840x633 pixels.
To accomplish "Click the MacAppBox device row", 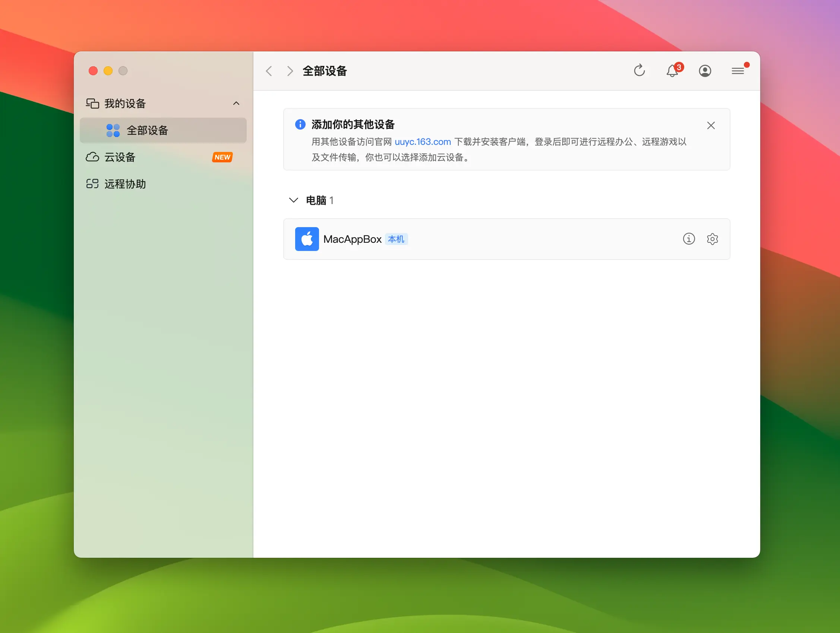I will coord(532,239).
